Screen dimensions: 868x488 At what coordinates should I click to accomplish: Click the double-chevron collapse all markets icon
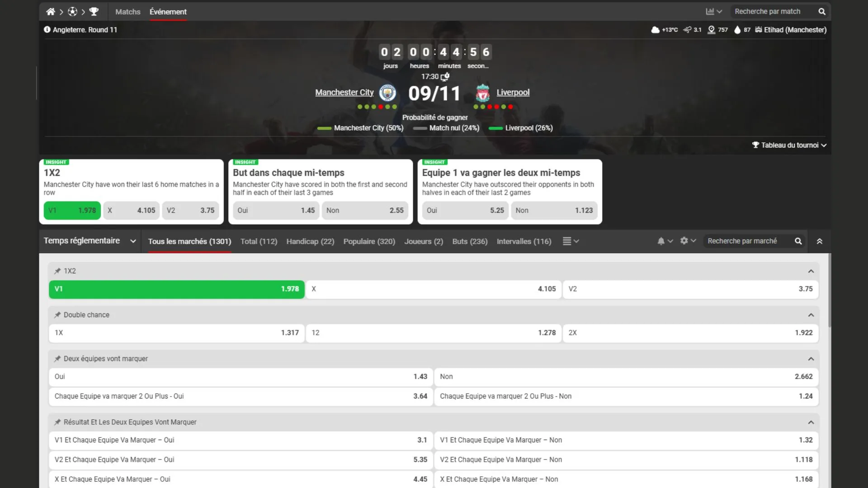tap(819, 241)
